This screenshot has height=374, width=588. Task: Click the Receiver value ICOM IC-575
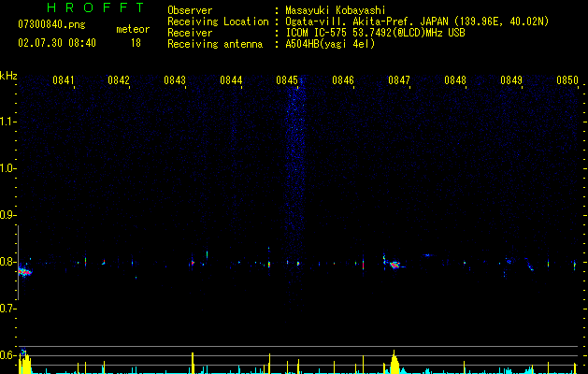pyautogui.click(x=317, y=33)
